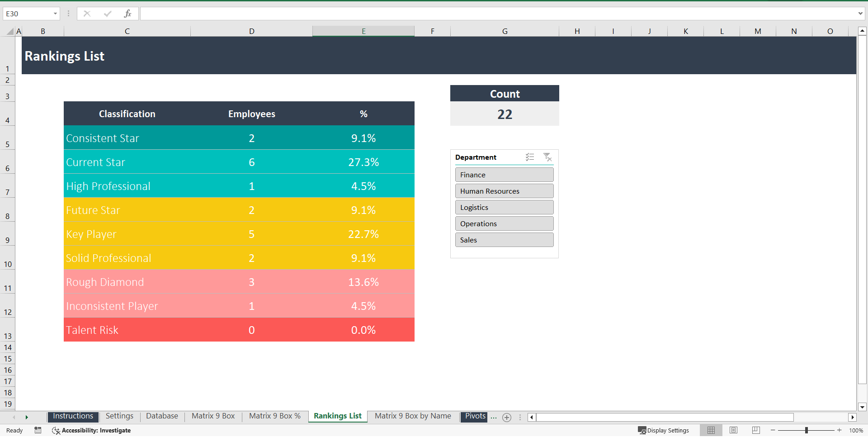Click the Talent Risk cell
The width and height of the screenshot is (868, 437).
click(127, 330)
